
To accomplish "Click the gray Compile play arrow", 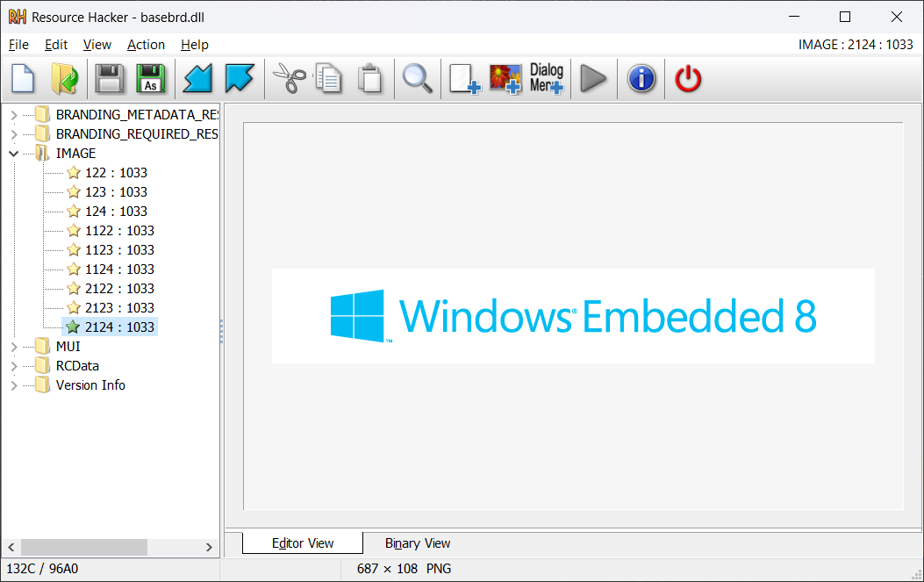I will click(593, 78).
